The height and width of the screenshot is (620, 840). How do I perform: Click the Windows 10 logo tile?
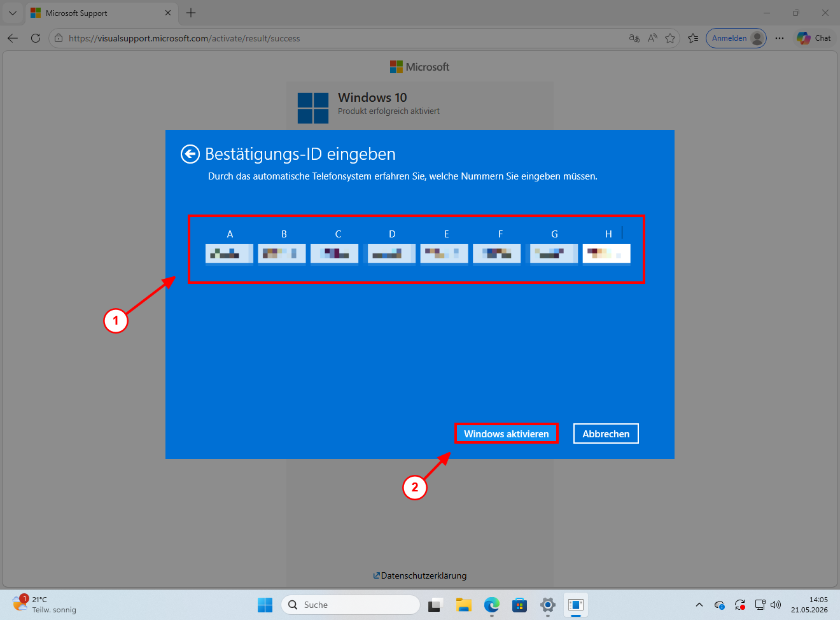(x=313, y=108)
